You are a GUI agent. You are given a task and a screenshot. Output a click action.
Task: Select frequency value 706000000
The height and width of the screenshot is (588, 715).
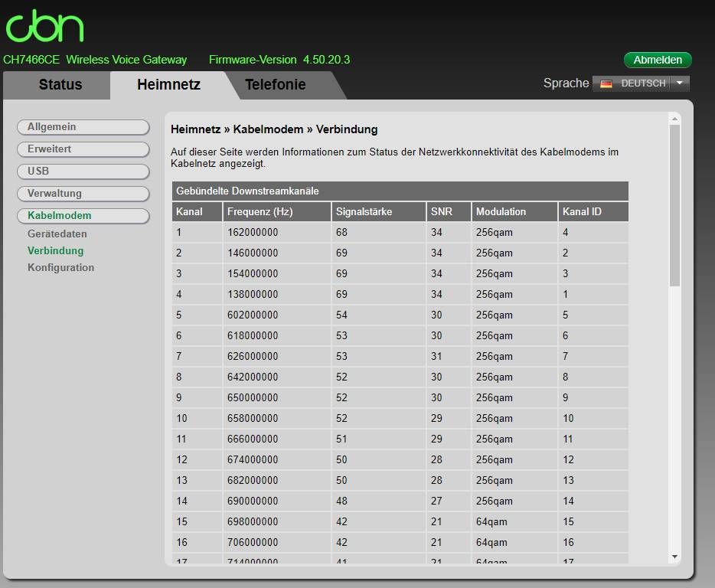pos(253,542)
